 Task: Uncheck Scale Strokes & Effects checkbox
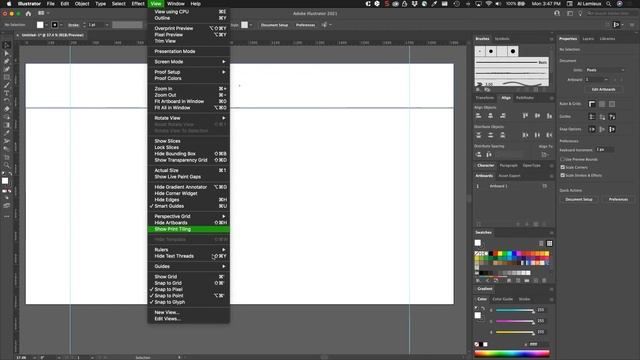pos(562,175)
